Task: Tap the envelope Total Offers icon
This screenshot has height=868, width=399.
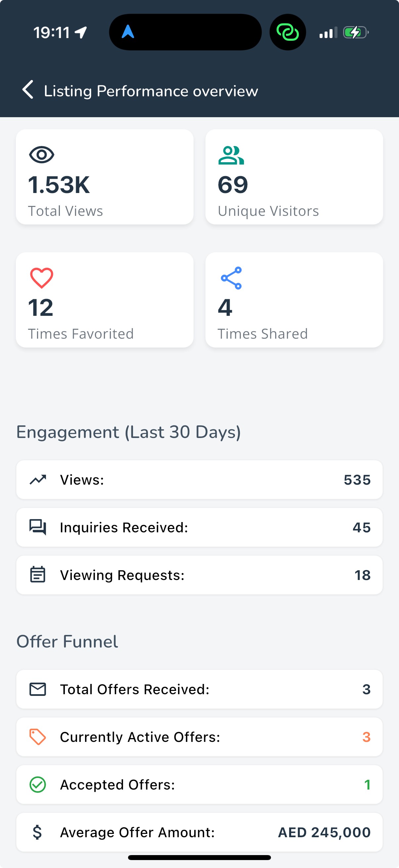Action: pos(38,689)
